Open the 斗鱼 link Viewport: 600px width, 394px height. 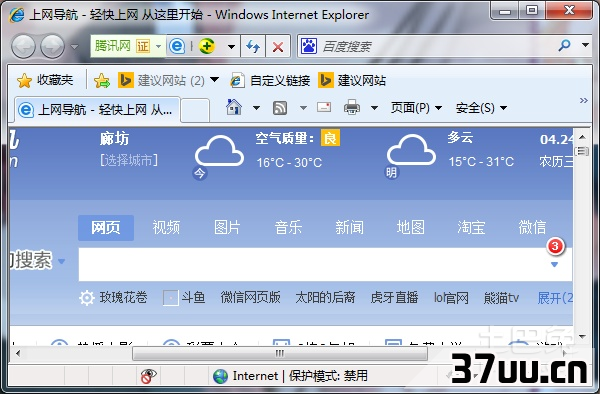click(193, 298)
